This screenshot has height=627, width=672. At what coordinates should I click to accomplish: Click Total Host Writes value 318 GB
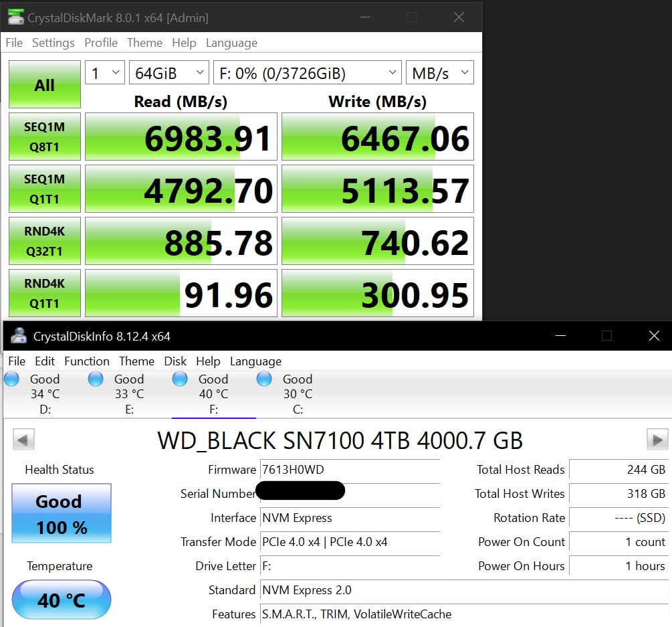(x=619, y=494)
